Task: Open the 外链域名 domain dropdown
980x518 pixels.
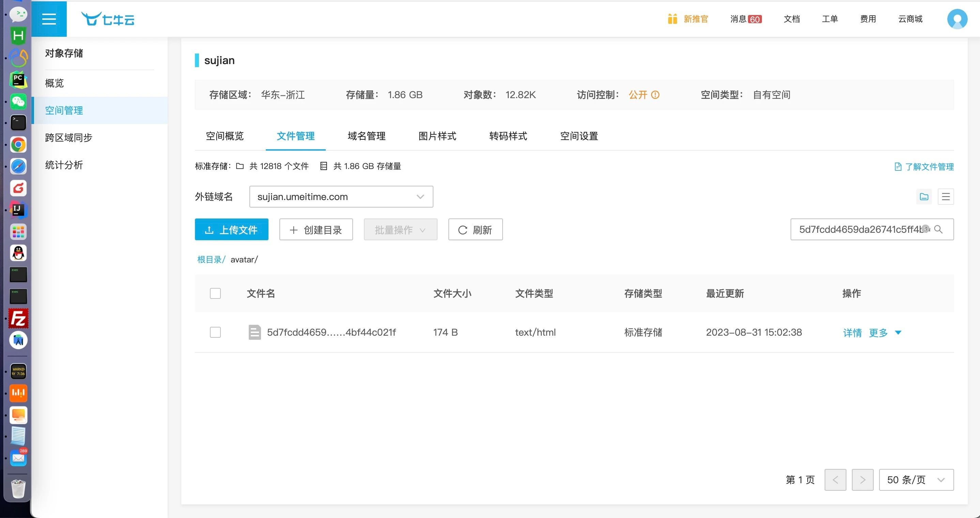Action: 341,197
